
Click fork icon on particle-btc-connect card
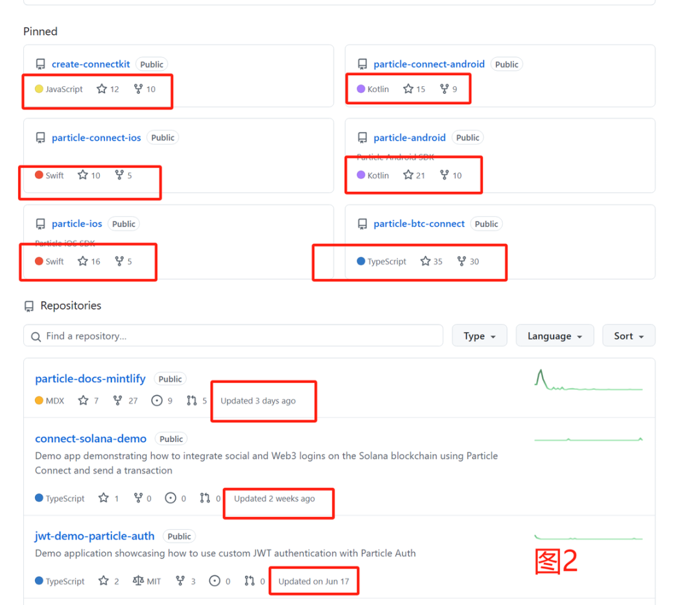[461, 262]
